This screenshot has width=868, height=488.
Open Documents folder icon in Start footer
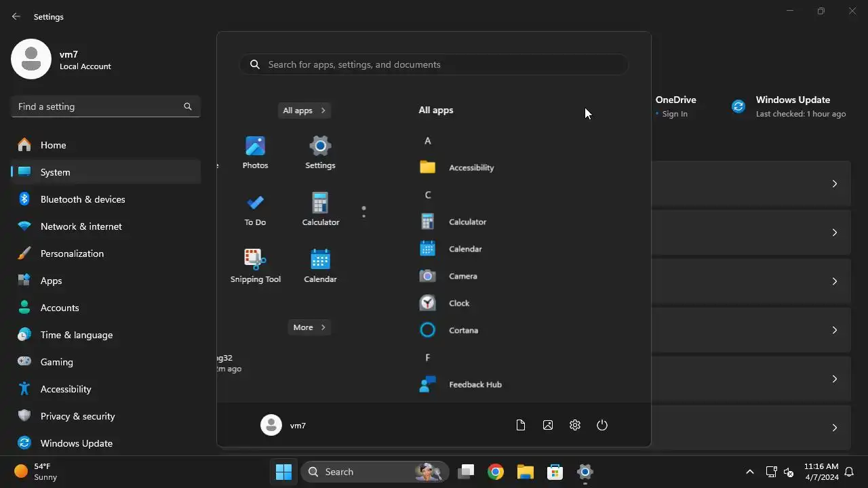[x=521, y=425]
